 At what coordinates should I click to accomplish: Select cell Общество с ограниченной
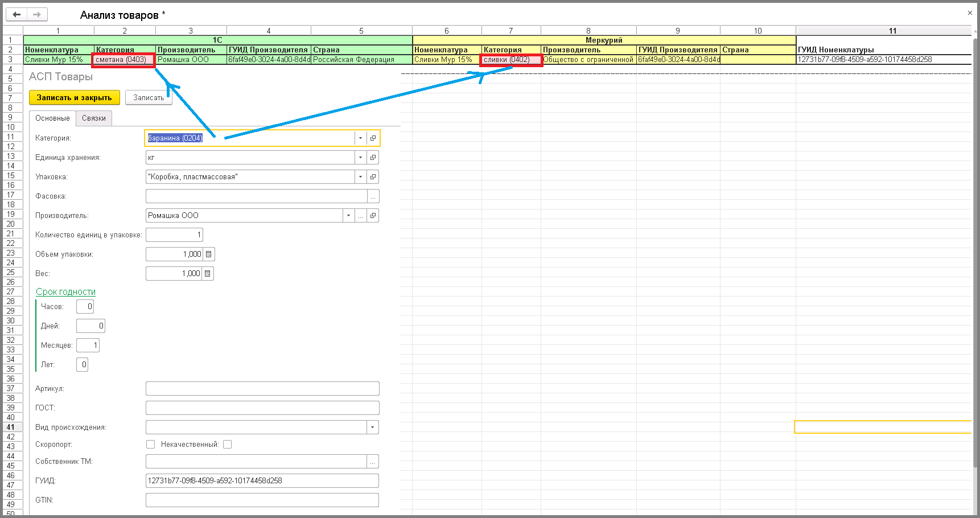coord(588,60)
